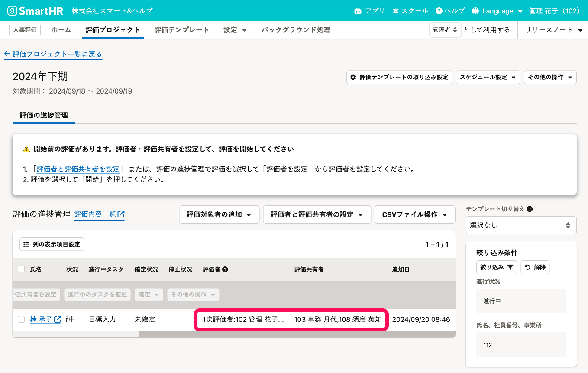This screenshot has height=373, width=588.
Task: Expand the 評価者と評価共有者の設定 dropdown
Action: 317,214
